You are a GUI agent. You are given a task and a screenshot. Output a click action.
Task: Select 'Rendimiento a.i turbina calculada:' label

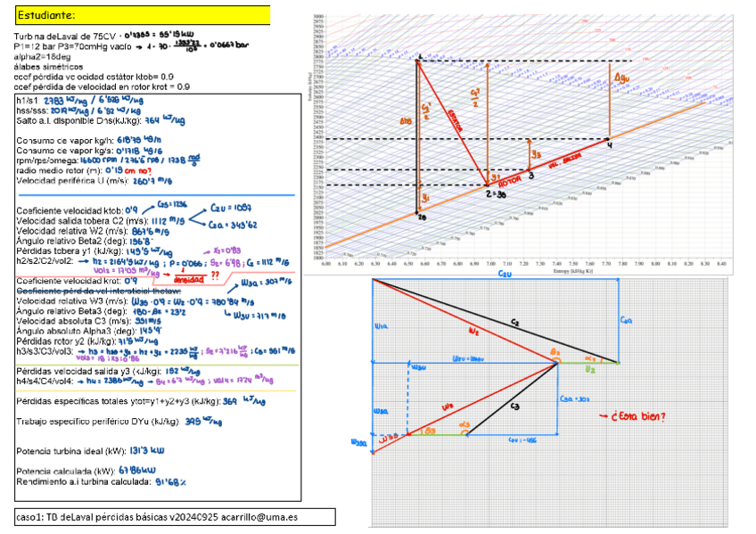click(x=84, y=482)
